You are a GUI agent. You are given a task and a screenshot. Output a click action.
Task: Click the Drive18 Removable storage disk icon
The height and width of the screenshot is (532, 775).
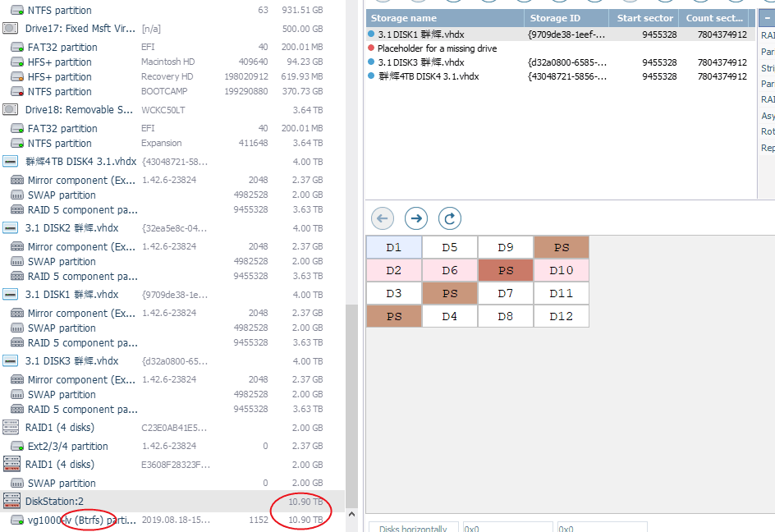pos(11,110)
